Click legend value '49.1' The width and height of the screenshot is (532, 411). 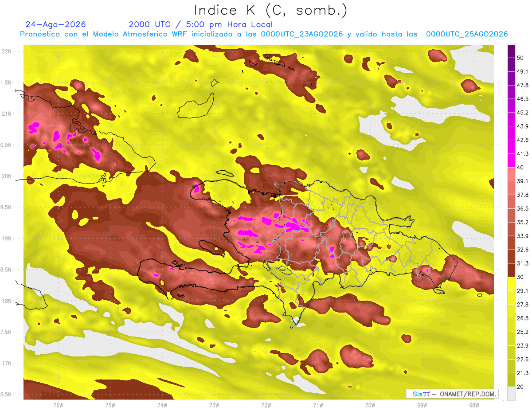coord(522,72)
